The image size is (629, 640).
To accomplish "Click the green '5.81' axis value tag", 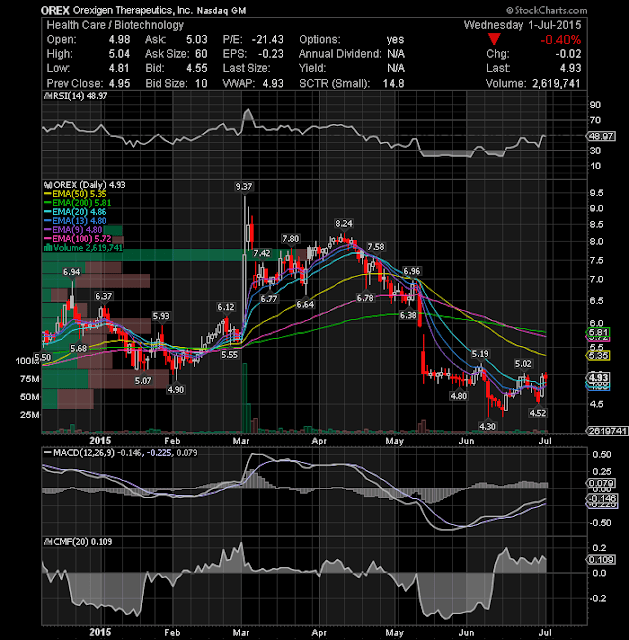I will pos(598,332).
